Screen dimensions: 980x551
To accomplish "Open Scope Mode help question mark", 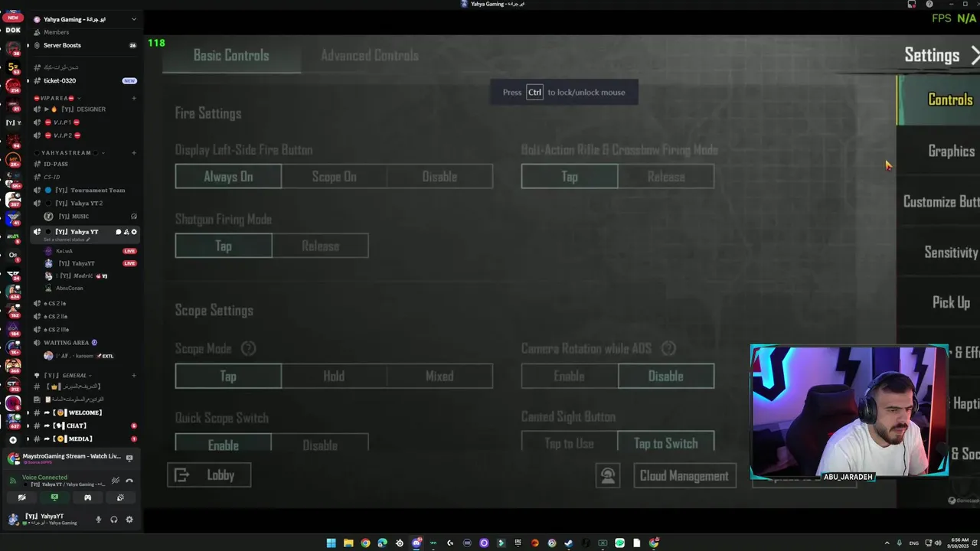I will tap(248, 349).
